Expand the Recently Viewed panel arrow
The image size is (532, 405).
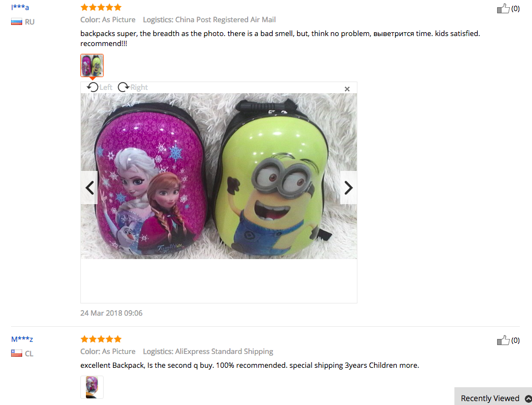[x=528, y=398]
